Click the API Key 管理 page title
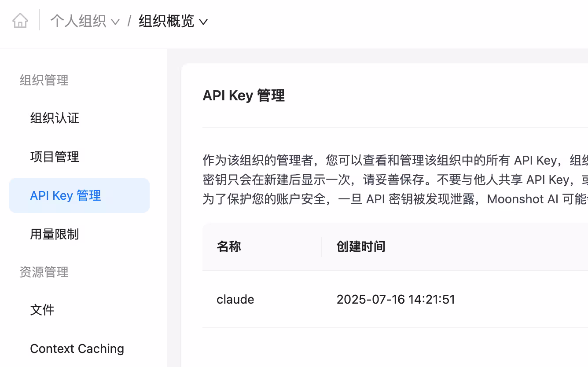Image resolution: width=588 pixels, height=367 pixels. tap(243, 95)
